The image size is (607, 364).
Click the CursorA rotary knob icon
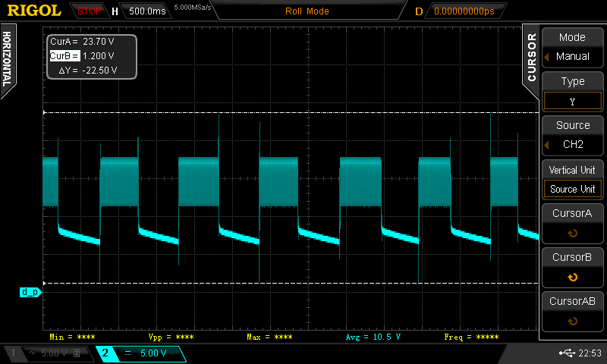click(x=572, y=234)
